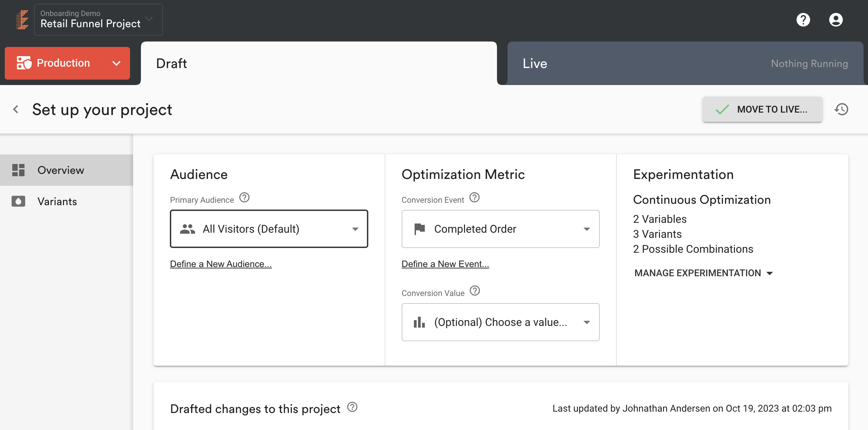This screenshot has height=430, width=868.
Task: Switch to the Live tab
Action: (x=685, y=63)
